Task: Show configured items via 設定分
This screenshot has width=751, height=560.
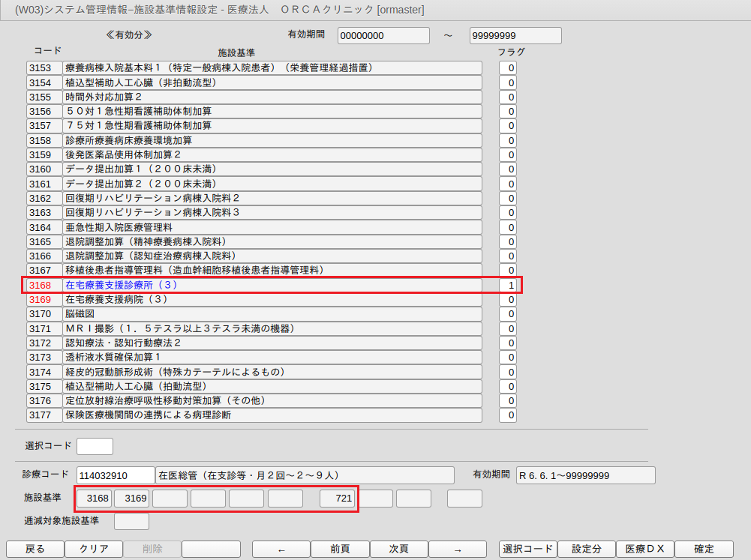Action: pos(586,549)
